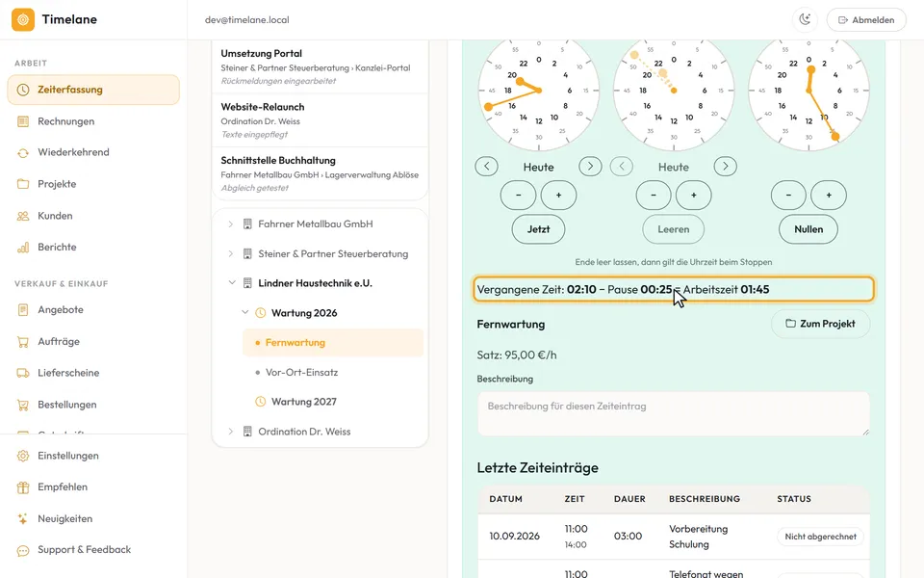Screen dimensions: 924x578
Task: Click the Abmelden logout button
Action: coord(866,19)
